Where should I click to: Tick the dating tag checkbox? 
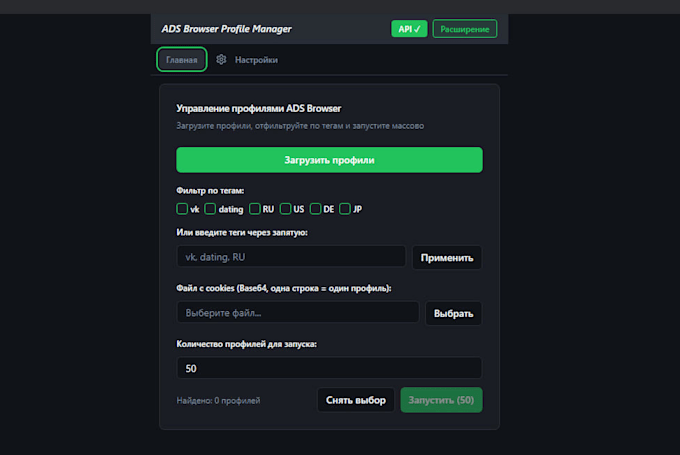(210, 209)
